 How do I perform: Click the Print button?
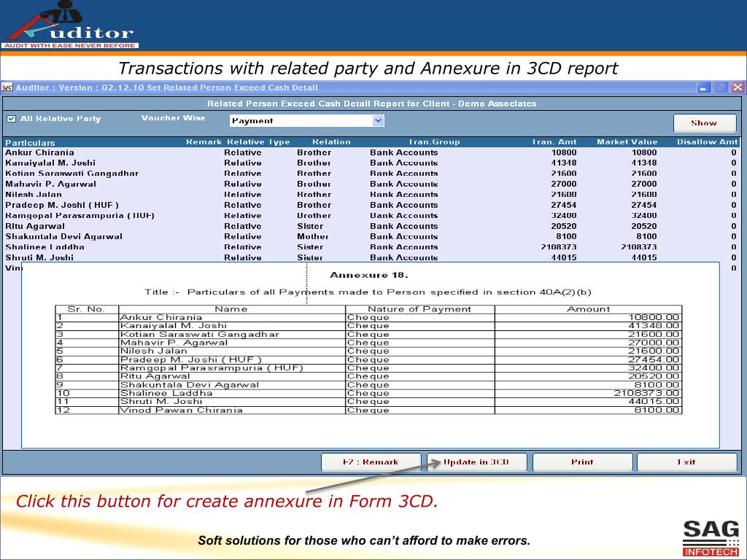click(582, 462)
